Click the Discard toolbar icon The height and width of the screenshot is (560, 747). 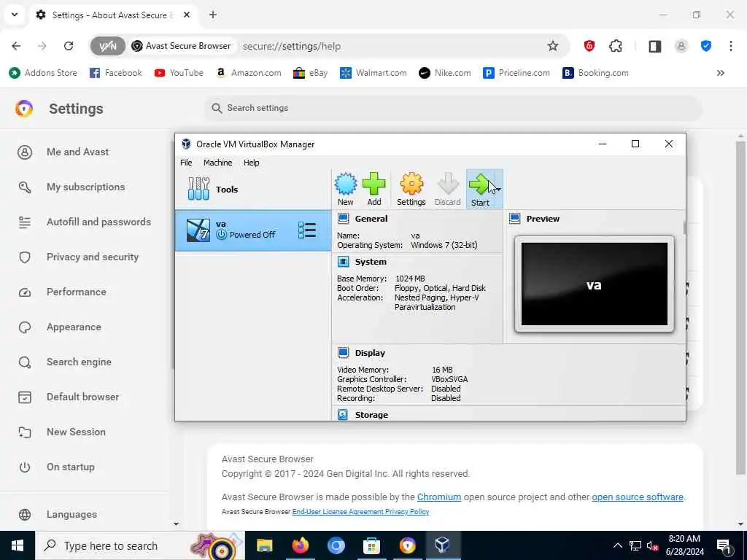coord(447,189)
